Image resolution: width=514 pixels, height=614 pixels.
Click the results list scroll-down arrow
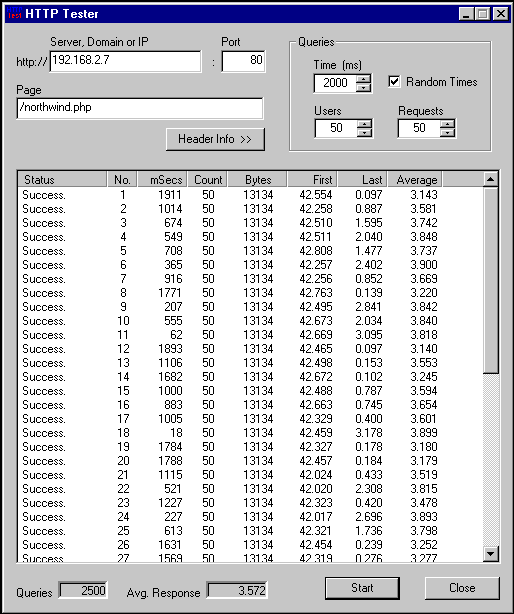[x=491, y=554]
